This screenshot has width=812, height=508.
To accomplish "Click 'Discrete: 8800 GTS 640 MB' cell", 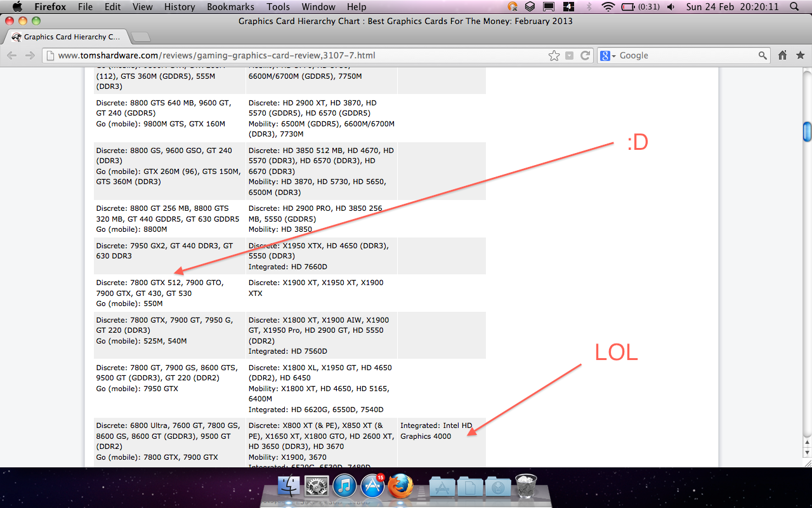I will (169, 118).
